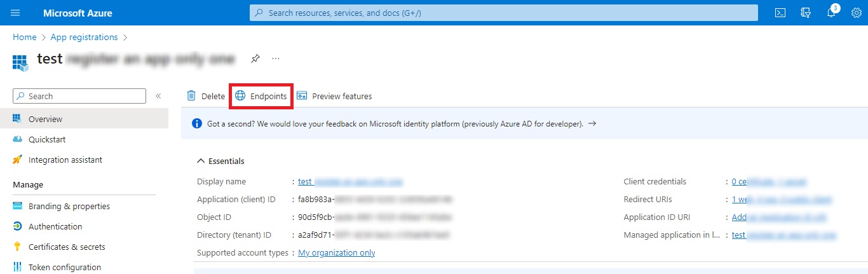Open Certificates & secrets page
The width and height of the screenshot is (868, 274).
(x=67, y=247)
